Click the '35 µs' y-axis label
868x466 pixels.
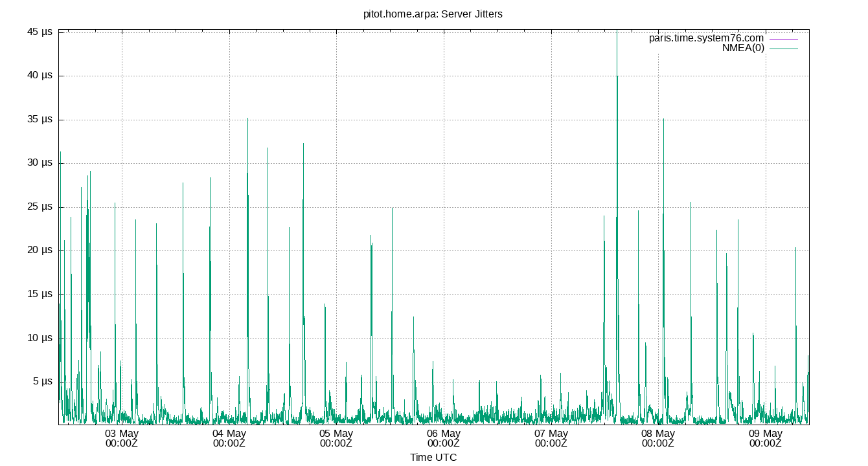click(40, 120)
